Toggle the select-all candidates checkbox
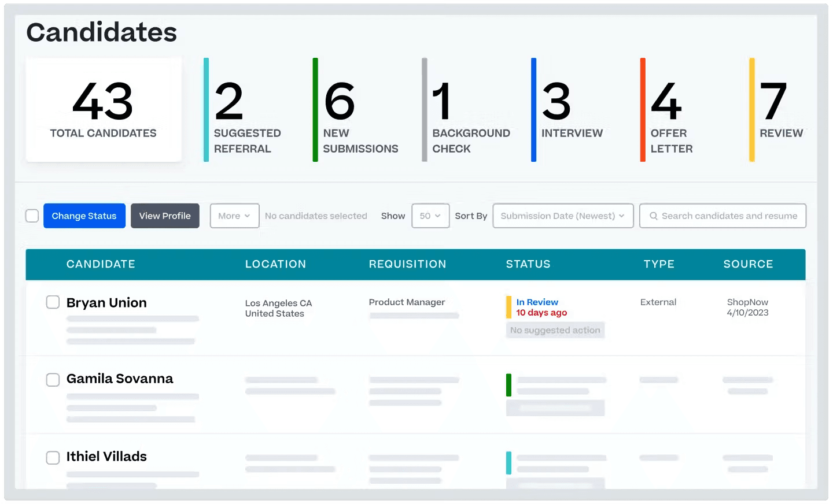Screen dimensions: 833x504 (32, 216)
